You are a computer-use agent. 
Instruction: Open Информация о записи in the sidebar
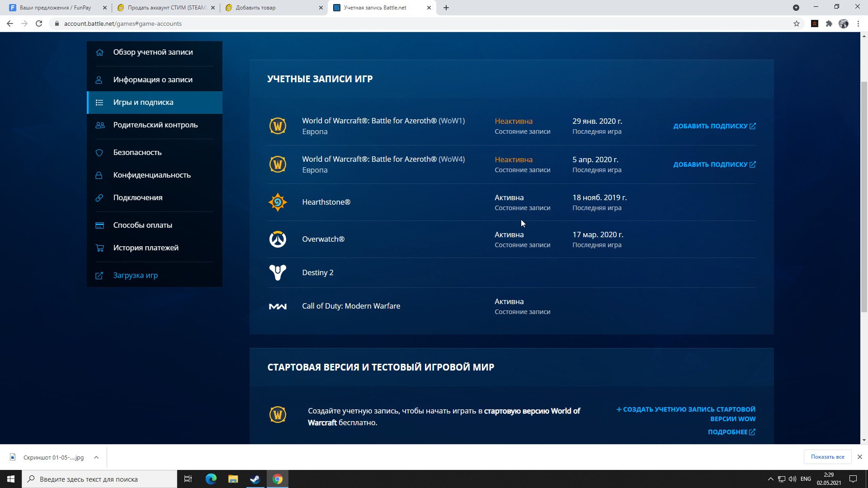click(x=155, y=80)
